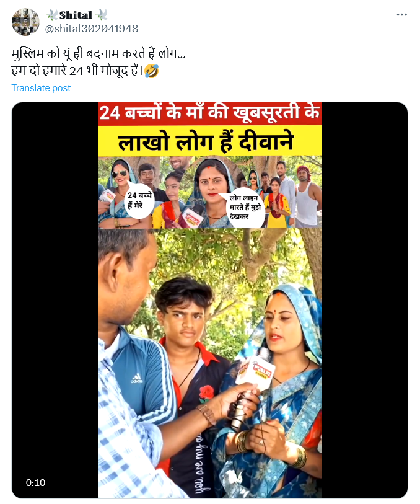Open the Shital display name link
Image resolution: width=420 pixels, height=504 pixels.
[76, 15]
